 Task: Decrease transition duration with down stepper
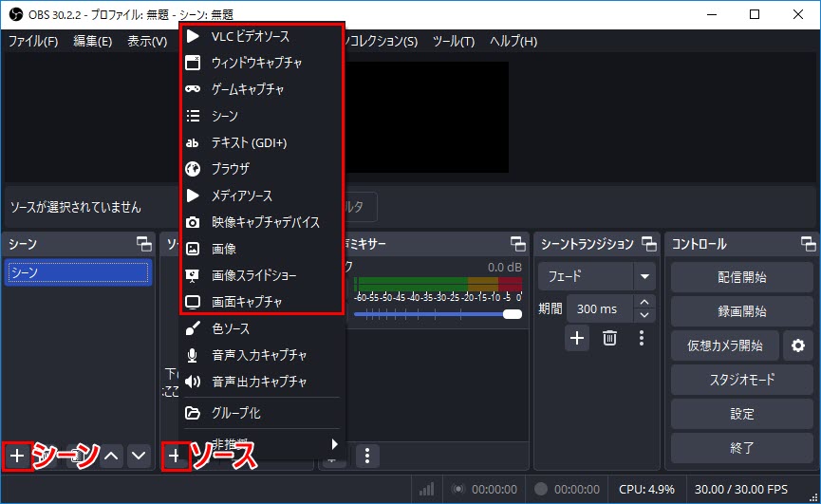(x=644, y=315)
